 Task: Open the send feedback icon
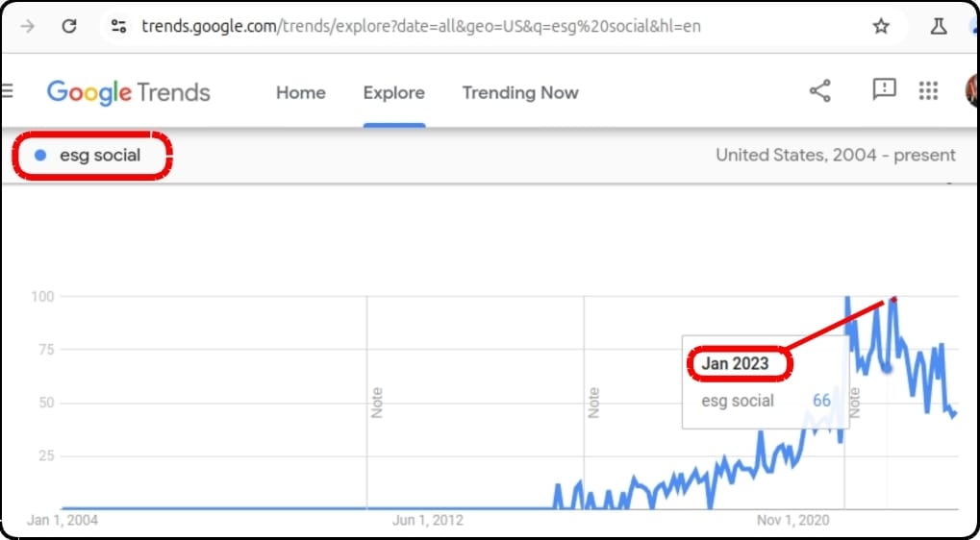[885, 90]
